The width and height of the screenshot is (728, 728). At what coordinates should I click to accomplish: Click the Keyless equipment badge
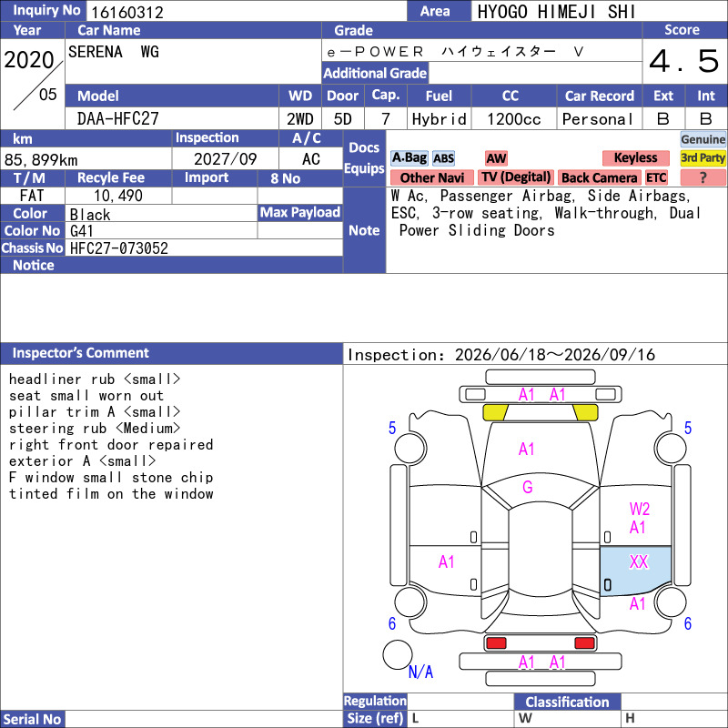[635, 157]
